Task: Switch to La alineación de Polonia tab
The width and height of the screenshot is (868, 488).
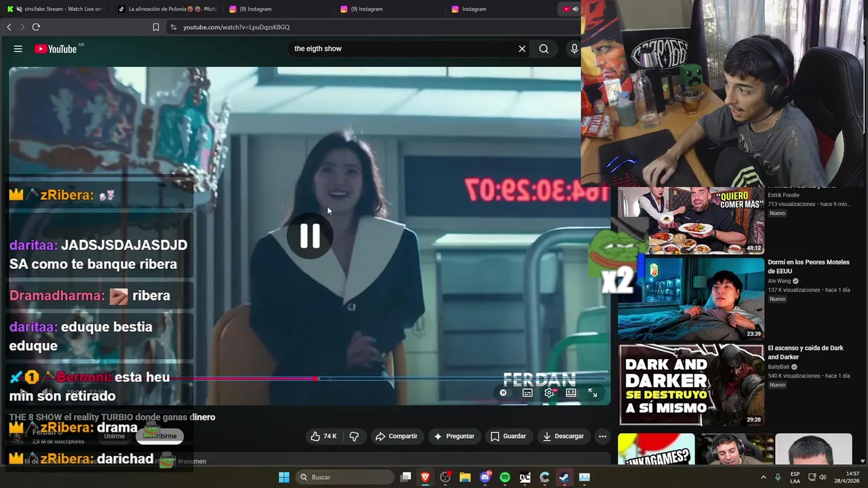Action: coord(167,9)
